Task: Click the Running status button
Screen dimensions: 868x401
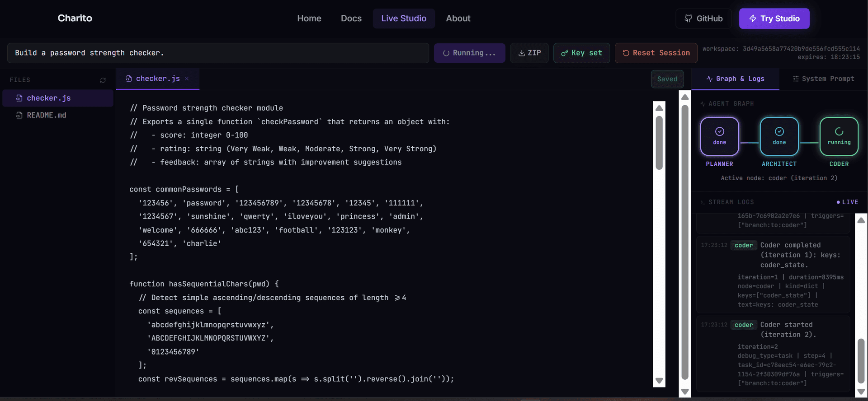Action: [469, 53]
